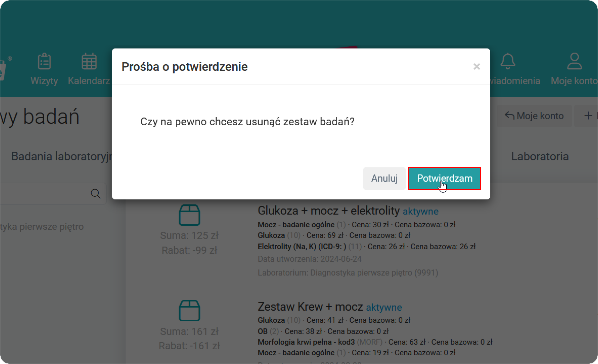Cancel deletion with Anuluj button

(x=384, y=179)
